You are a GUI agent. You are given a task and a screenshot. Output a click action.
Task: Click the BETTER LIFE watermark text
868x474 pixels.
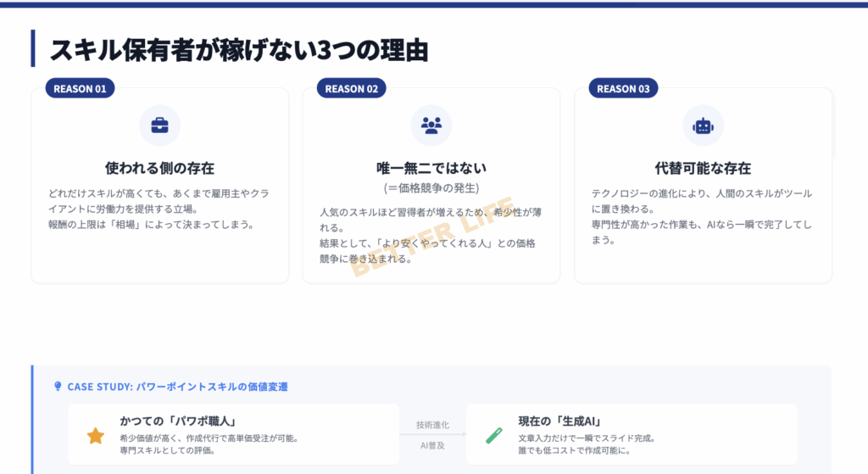click(431, 236)
